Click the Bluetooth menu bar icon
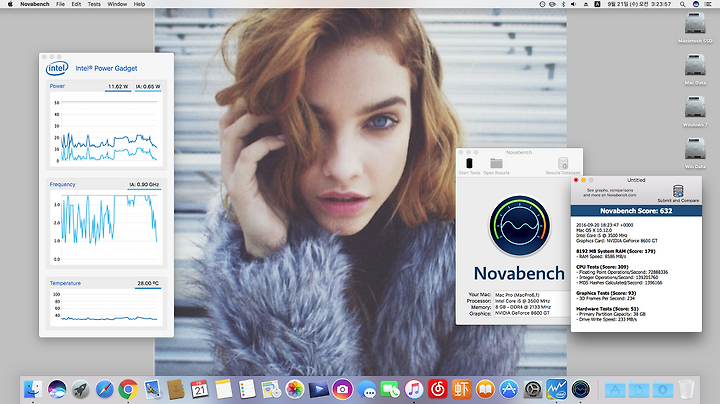This screenshot has height=404, width=720. 563,4
